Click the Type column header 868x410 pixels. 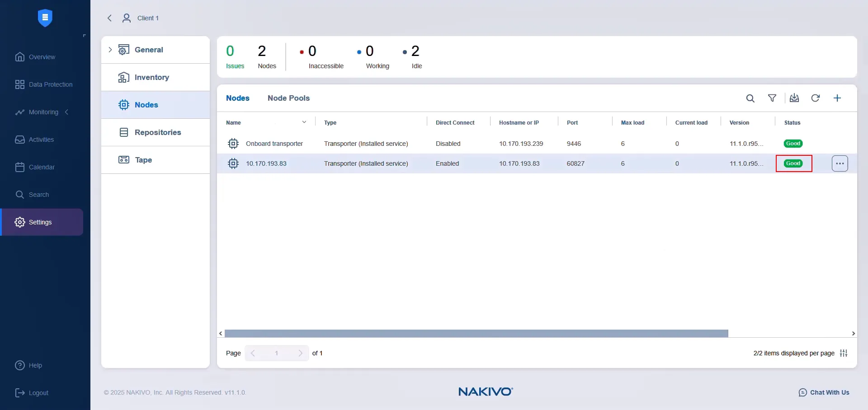click(x=330, y=123)
